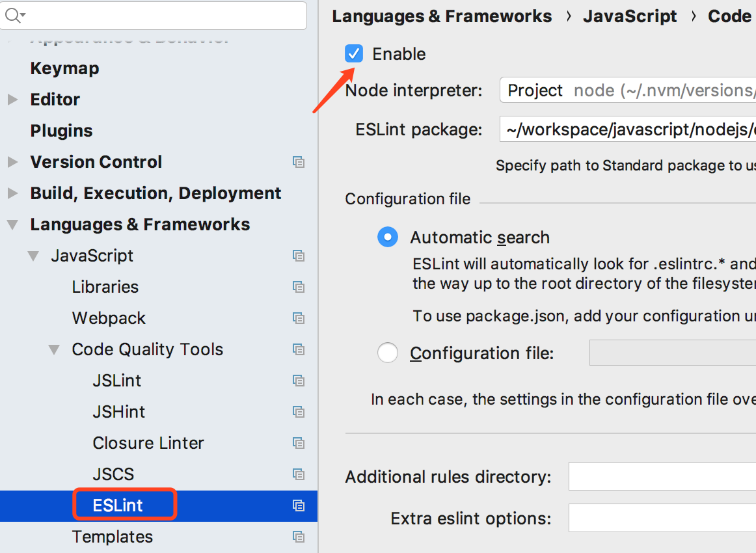Click project-level icon beside JavaScript
This screenshot has height=553, width=756.
299,256
